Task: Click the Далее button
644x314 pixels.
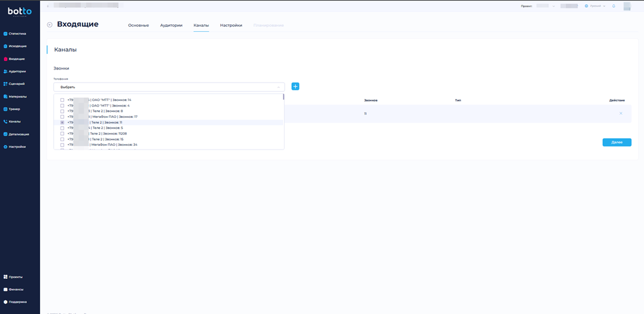Action: coord(616,142)
